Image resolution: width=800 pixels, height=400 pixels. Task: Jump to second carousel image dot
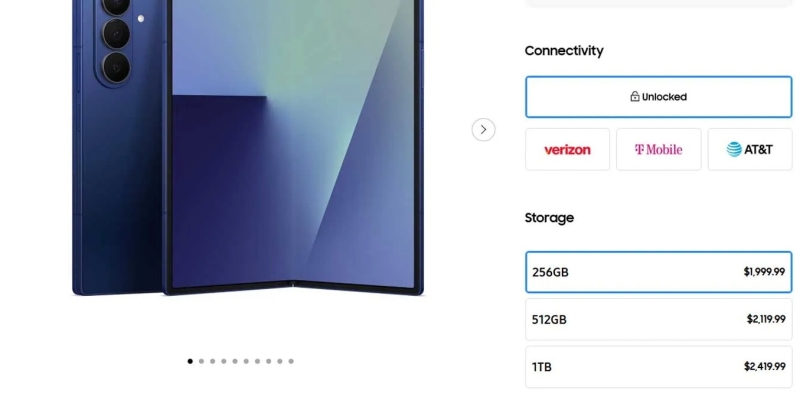(x=201, y=361)
